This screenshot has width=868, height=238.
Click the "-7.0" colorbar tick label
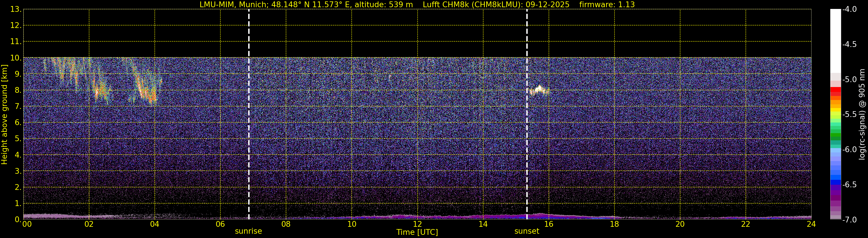[x=850, y=220]
